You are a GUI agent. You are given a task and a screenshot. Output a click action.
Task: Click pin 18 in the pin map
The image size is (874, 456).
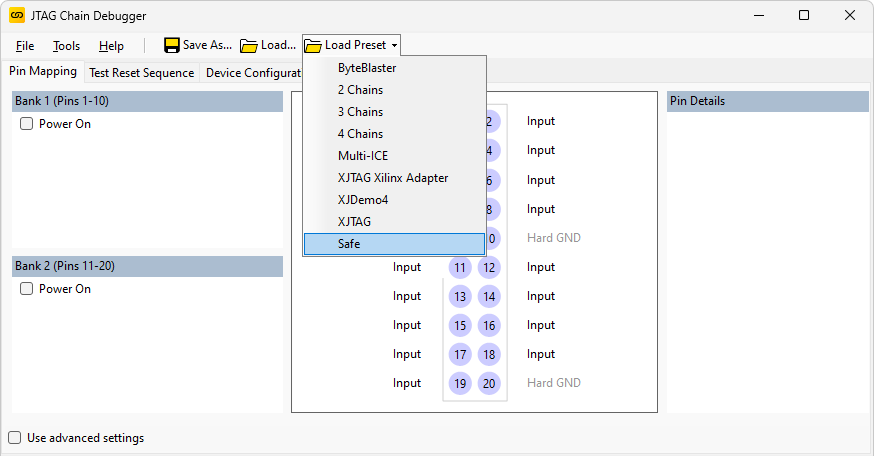click(489, 354)
